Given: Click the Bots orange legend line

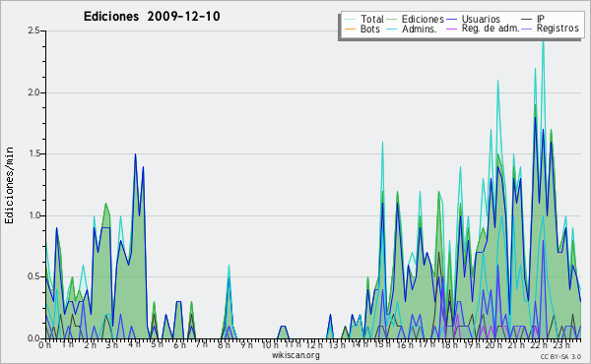Looking at the screenshot, I should pyautogui.click(x=350, y=29).
